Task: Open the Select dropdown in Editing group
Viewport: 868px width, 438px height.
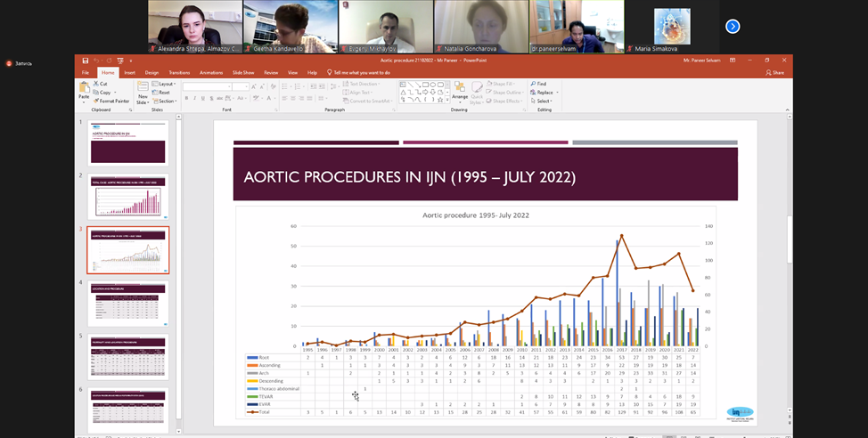Action: 543,101
